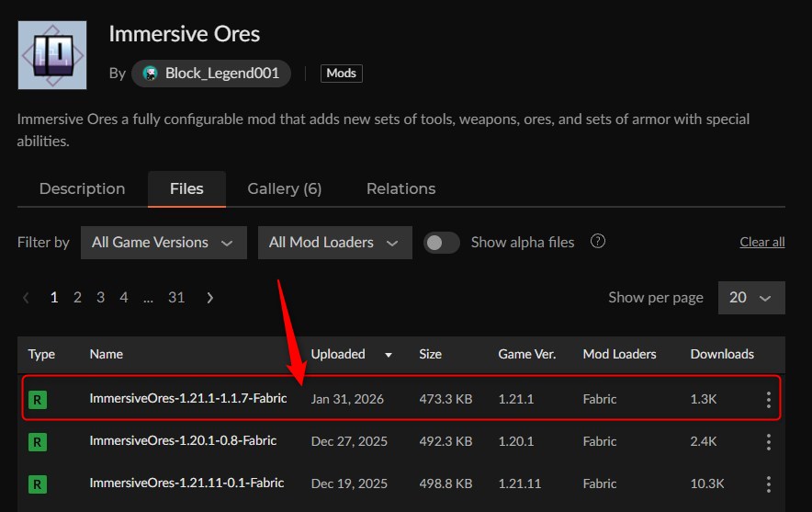This screenshot has height=512, width=812.
Task: Click the 473.3 KB size cell
Action: 445,399
